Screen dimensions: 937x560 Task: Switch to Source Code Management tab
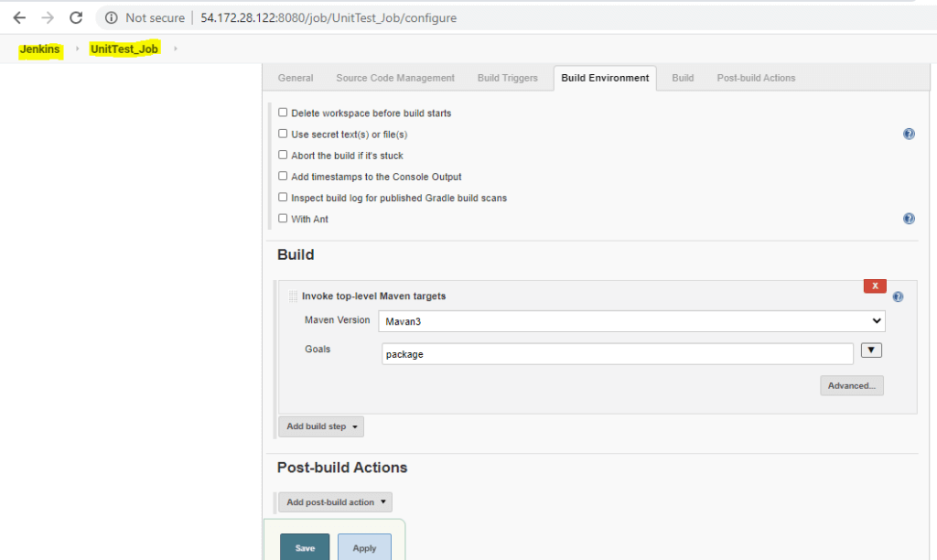coord(394,78)
